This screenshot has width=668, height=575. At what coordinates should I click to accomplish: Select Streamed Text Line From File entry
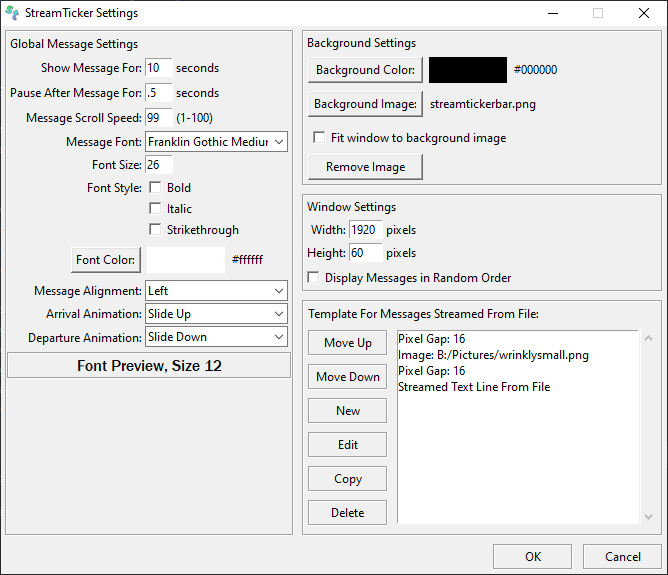[x=474, y=387]
